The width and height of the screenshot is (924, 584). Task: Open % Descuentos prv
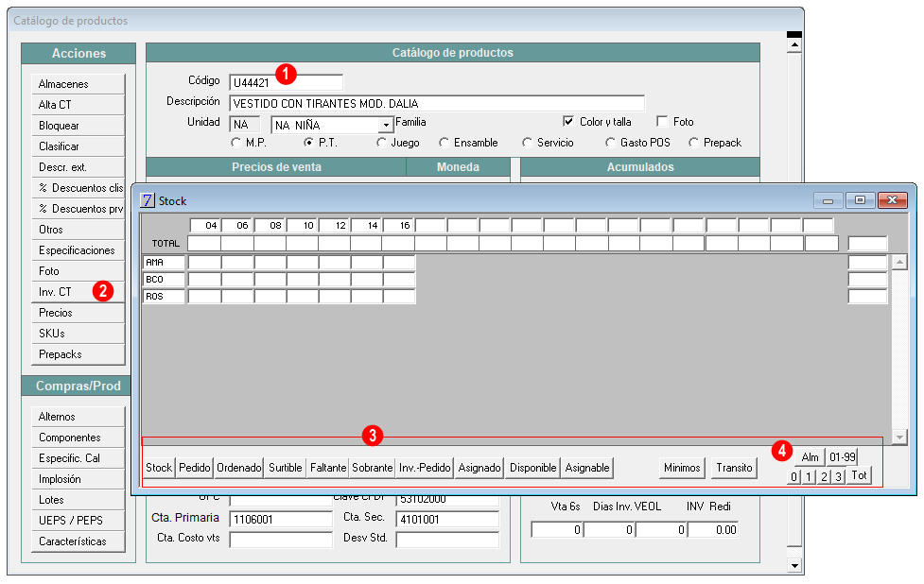pos(78,209)
